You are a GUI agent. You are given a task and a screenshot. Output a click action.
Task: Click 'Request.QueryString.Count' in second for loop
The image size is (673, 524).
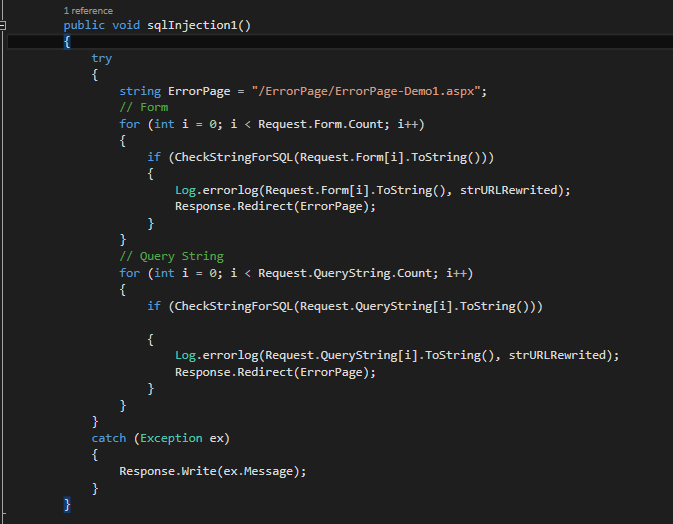(x=345, y=273)
